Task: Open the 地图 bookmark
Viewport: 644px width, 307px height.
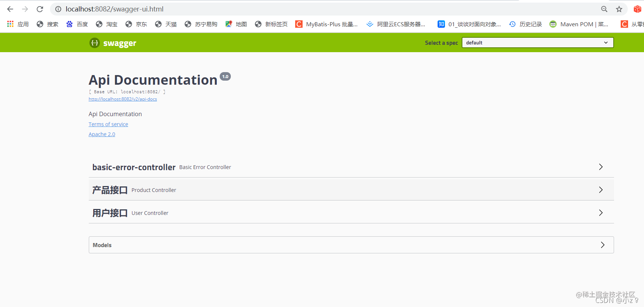Action: click(236, 24)
